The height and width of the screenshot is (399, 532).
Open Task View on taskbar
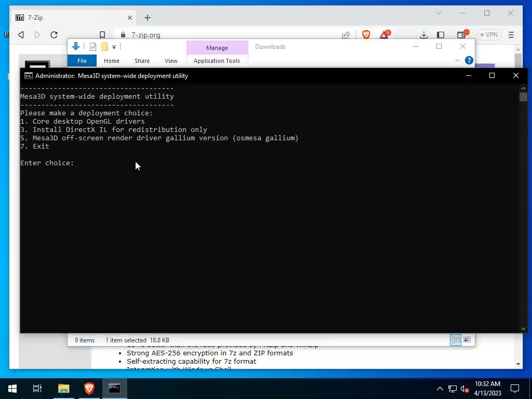pyautogui.click(x=37, y=389)
